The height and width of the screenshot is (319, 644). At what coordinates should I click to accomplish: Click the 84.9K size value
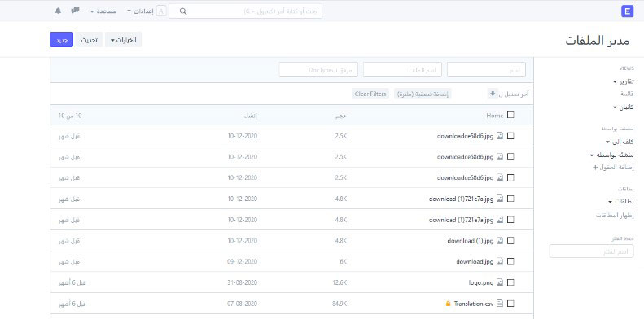click(x=340, y=304)
